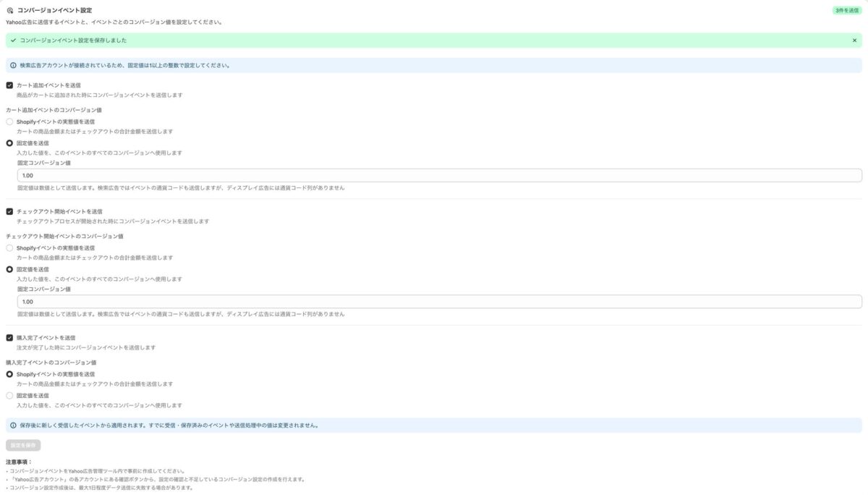This screenshot has height=495, width=868.
Task: Select Shopify actual value radio for purchase complete
Action: point(9,374)
